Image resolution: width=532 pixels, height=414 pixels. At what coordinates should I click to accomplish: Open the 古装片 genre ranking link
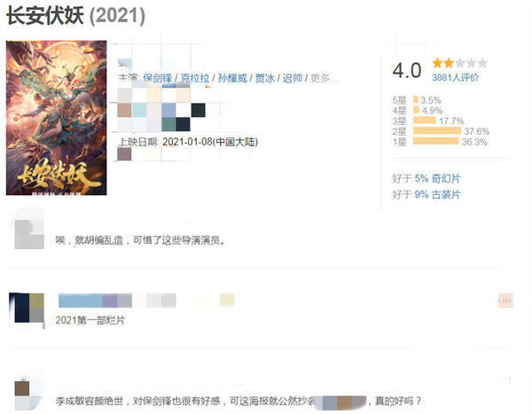pos(437,194)
